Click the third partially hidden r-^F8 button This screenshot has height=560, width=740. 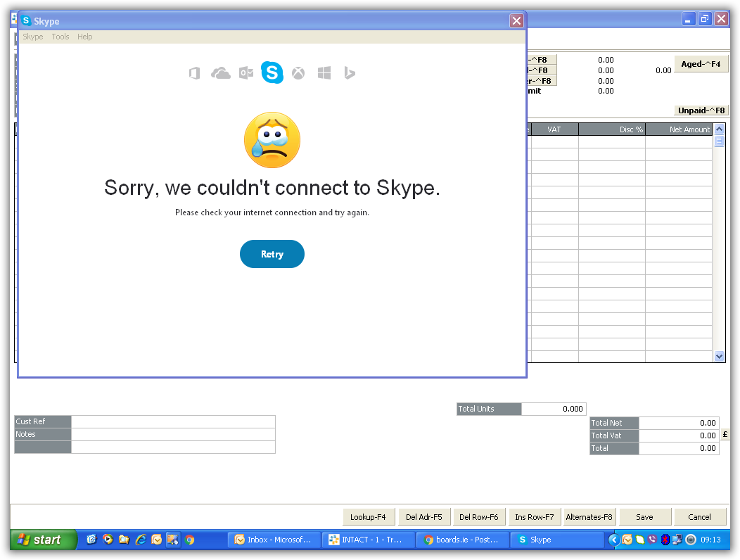542,81
